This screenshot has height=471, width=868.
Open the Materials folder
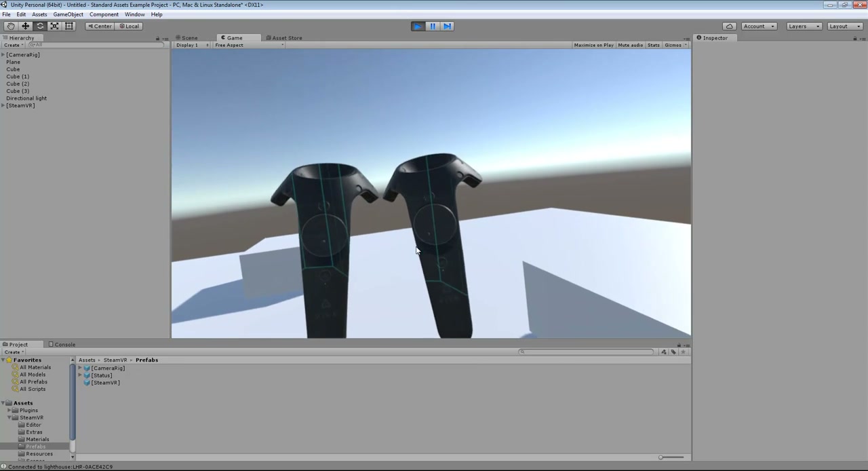pos(37,439)
